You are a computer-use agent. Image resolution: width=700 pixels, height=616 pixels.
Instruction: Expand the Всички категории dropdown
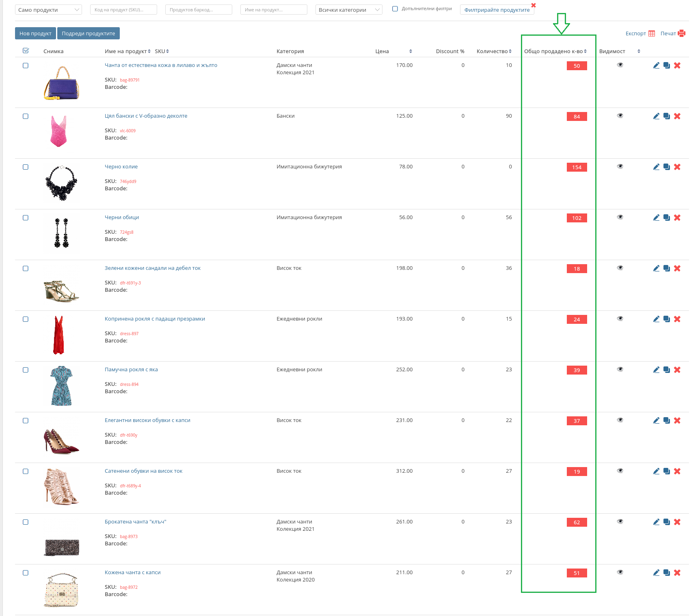pyautogui.click(x=349, y=10)
